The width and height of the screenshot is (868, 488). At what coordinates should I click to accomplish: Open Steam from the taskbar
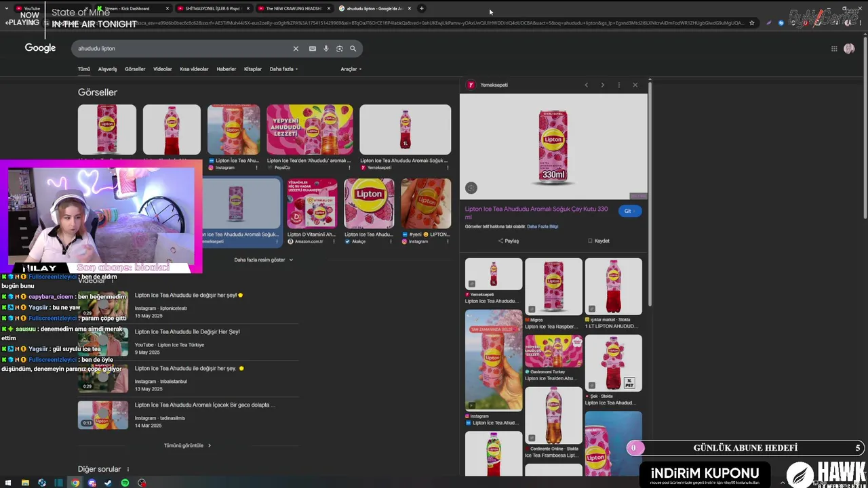[108, 483]
